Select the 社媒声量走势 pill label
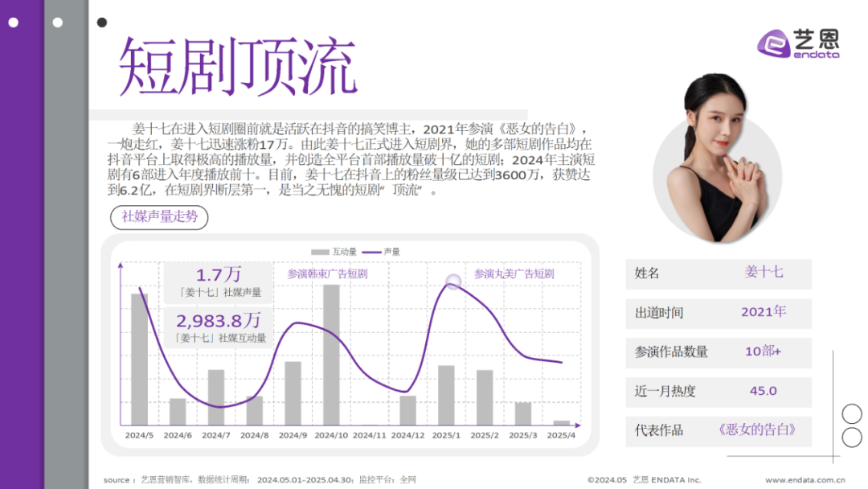This screenshot has width=868, height=489. pos(159,216)
